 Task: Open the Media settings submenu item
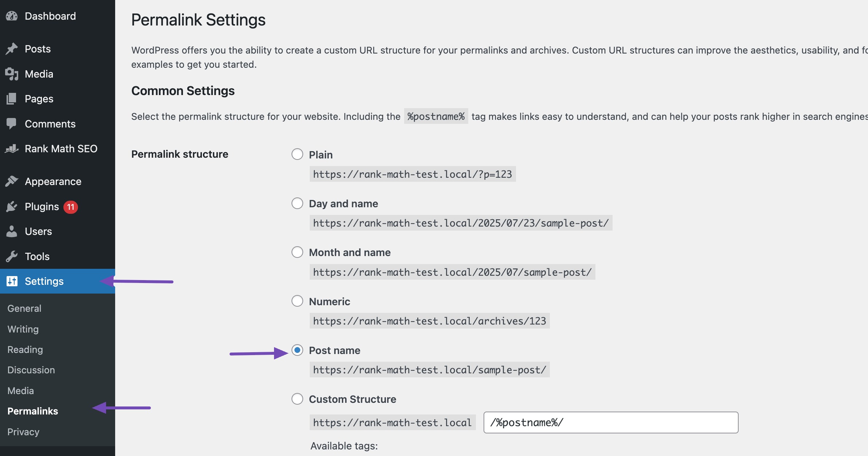click(x=20, y=391)
